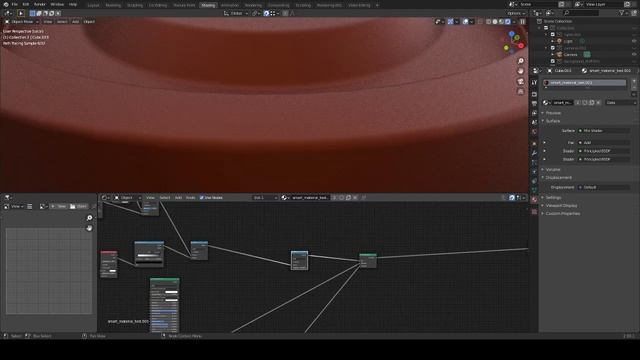Add a new workspace with plus icon
This screenshot has height=360, width=640.
click(x=377, y=5)
